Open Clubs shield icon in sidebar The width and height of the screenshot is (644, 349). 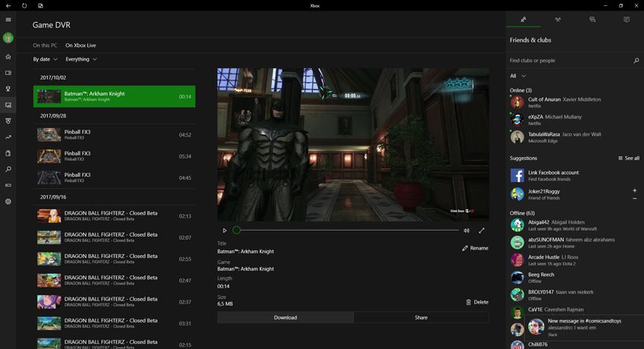pos(8,121)
